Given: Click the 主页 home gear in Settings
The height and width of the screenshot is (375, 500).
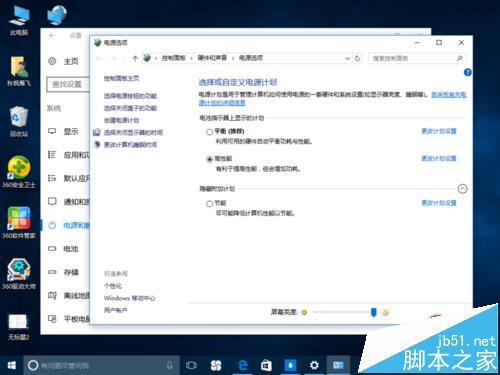Looking at the screenshot, I should (52, 61).
